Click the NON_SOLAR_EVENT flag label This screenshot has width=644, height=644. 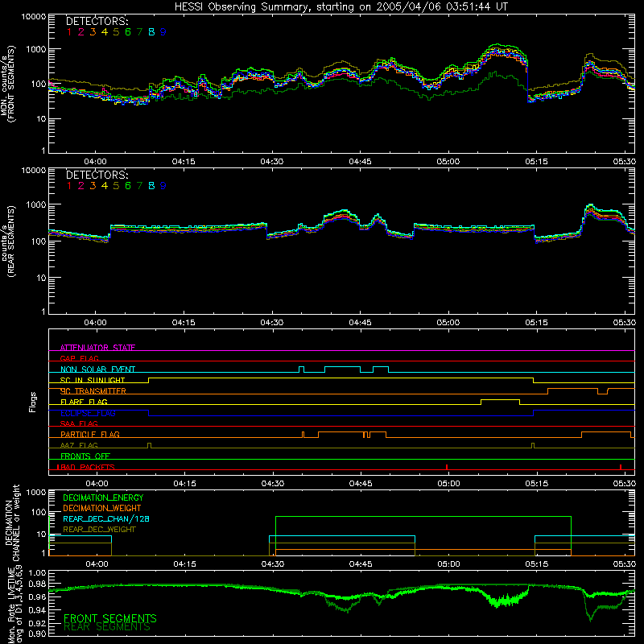coord(97,369)
